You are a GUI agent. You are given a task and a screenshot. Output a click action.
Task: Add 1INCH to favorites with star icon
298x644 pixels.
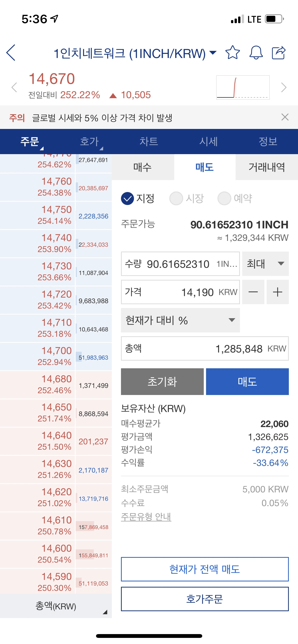[233, 53]
